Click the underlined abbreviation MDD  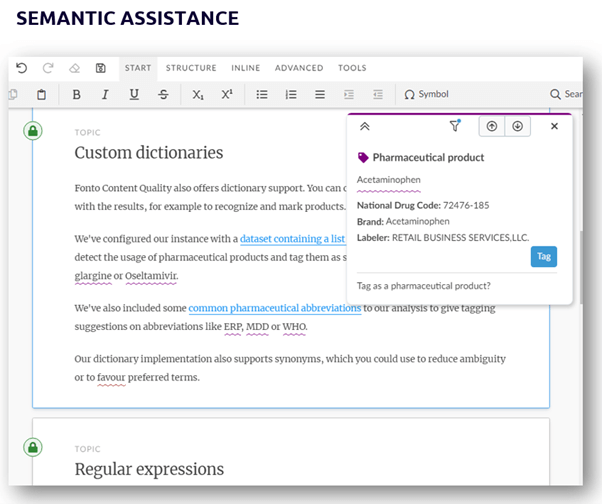click(x=257, y=327)
